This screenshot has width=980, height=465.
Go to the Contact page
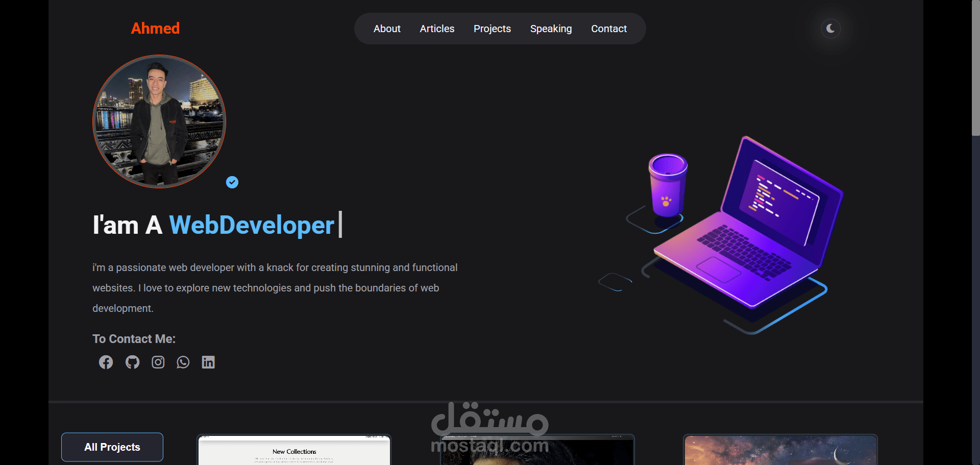point(609,29)
